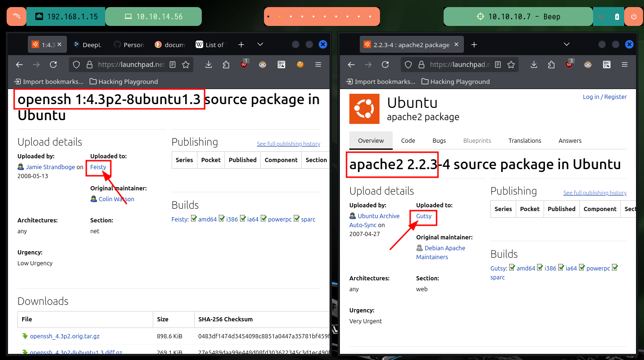Reload the apache2 page in right browser

tap(385, 65)
